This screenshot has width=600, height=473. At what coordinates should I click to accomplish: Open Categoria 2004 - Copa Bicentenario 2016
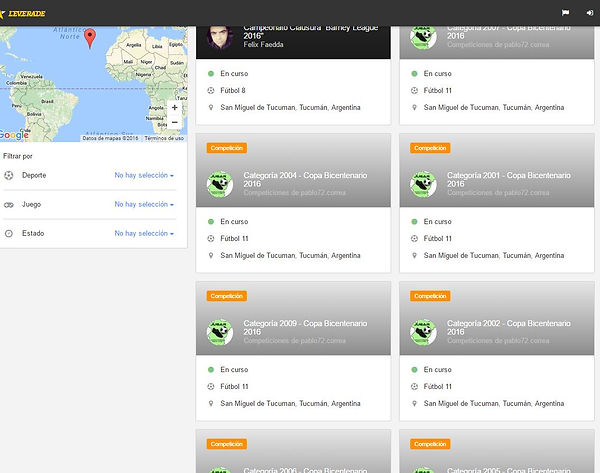point(305,179)
